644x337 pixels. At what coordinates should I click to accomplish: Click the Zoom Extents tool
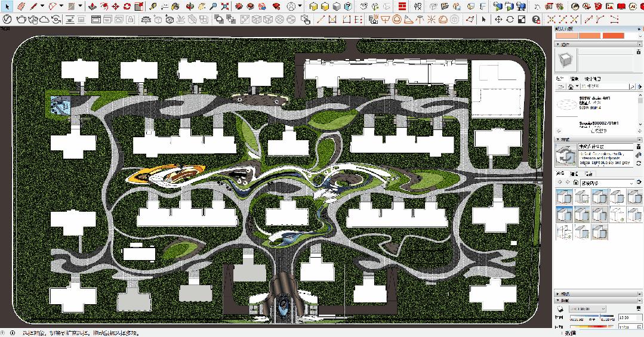225,6
